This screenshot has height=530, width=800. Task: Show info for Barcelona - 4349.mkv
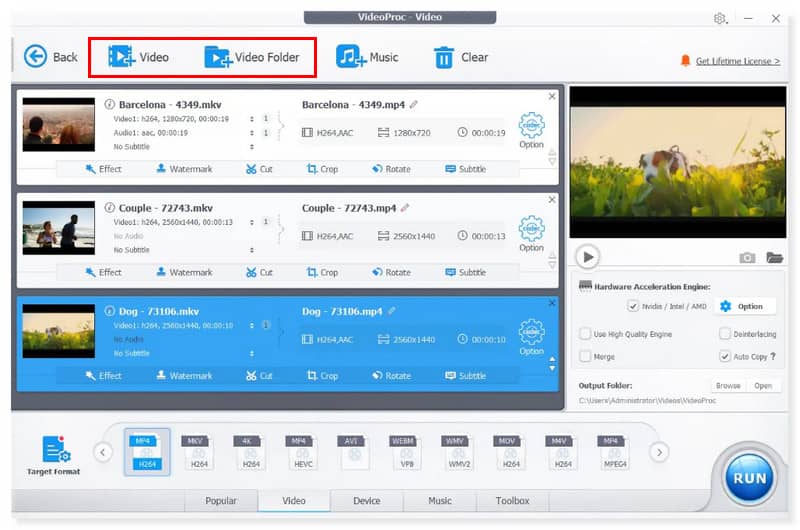coord(109,104)
